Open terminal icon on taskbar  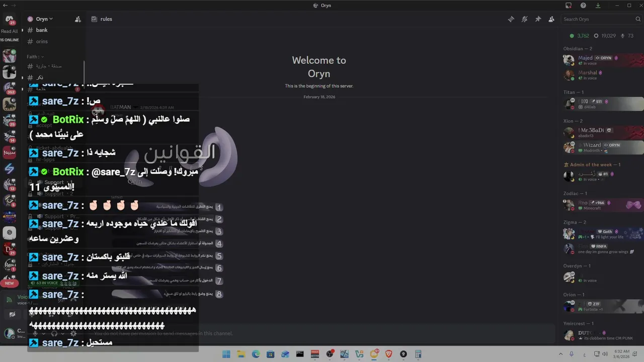[300, 354]
